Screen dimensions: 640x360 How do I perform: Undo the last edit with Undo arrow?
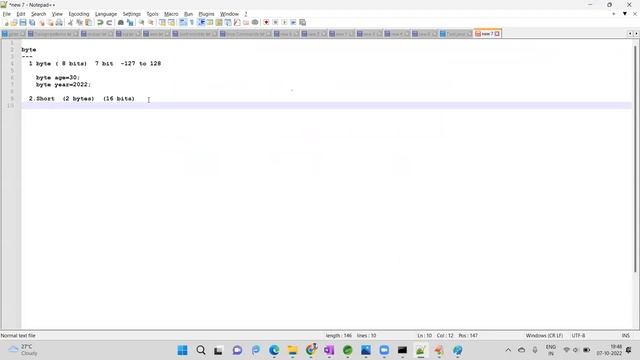100,22
